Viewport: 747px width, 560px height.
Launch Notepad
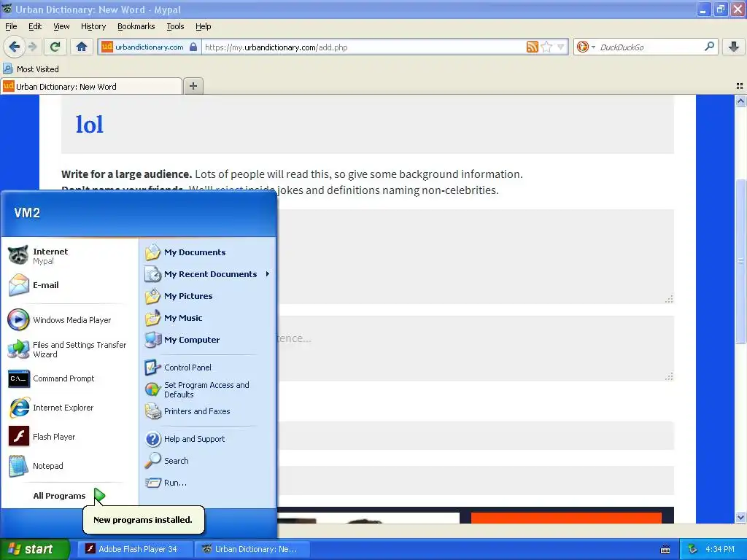coord(69,466)
